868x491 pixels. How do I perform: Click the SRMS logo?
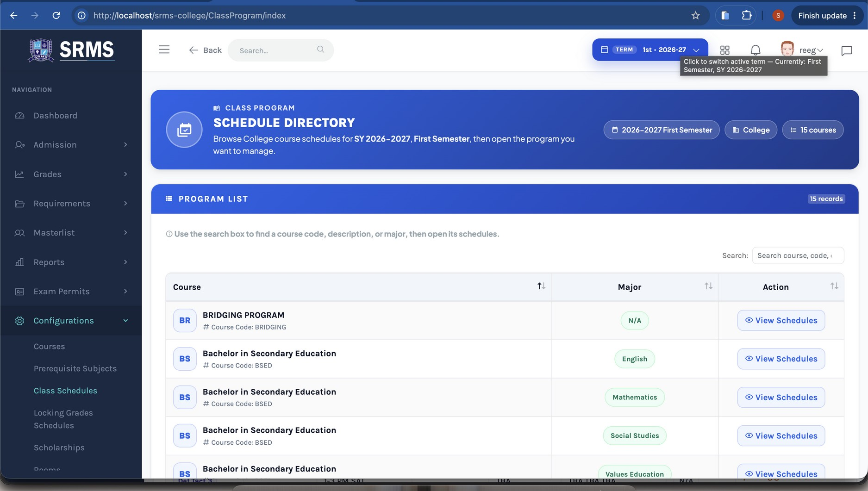point(71,50)
